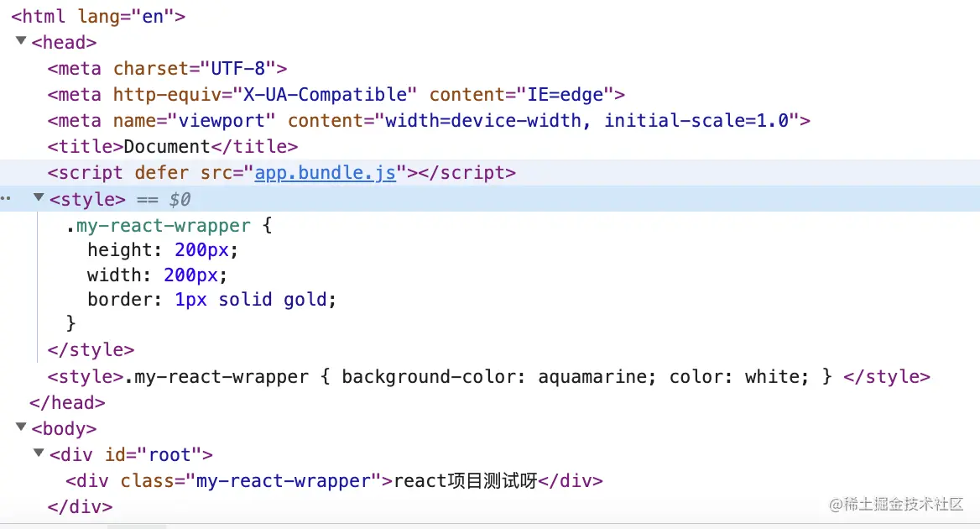The width and height of the screenshot is (980, 529).
Task: Select the div class="my-react-wrapper" node
Action: click(x=335, y=481)
